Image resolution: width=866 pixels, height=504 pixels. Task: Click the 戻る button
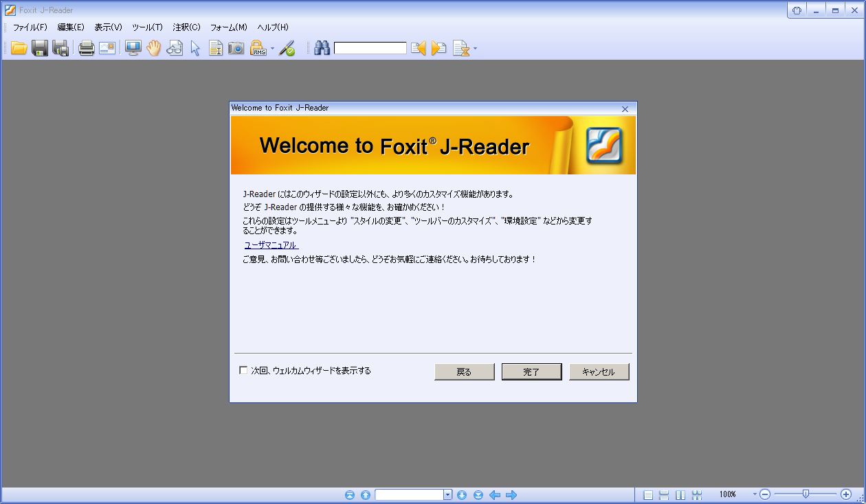464,371
